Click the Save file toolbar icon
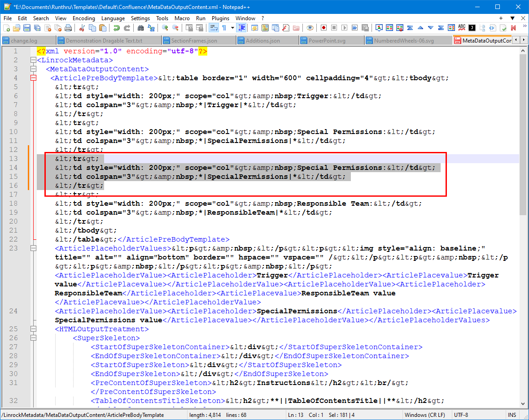The height and width of the screenshot is (420, 529). 27,28
